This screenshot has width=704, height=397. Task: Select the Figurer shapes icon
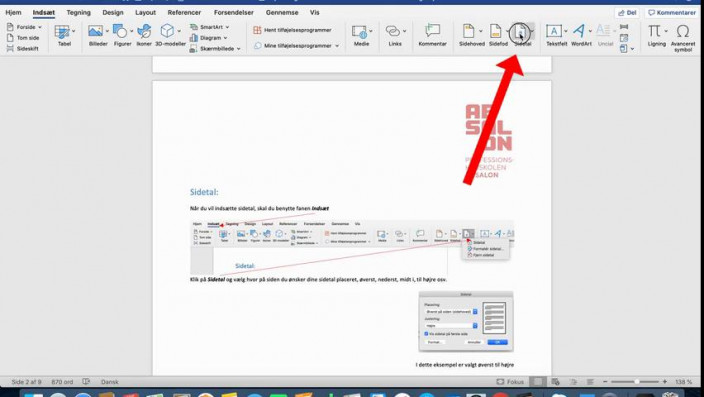[120, 31]
